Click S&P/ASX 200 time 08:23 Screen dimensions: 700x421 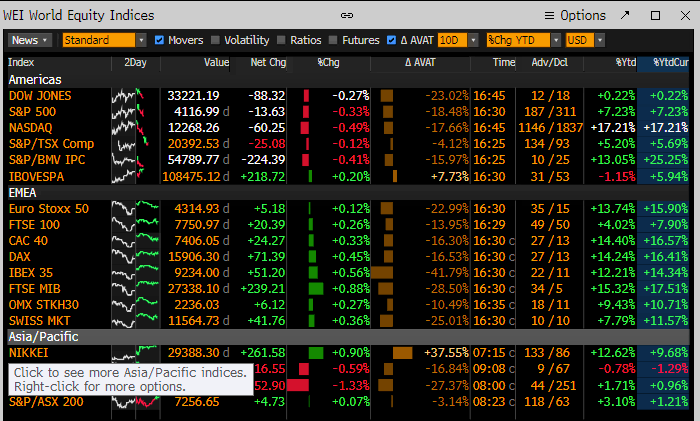click(x=489, y=402)
